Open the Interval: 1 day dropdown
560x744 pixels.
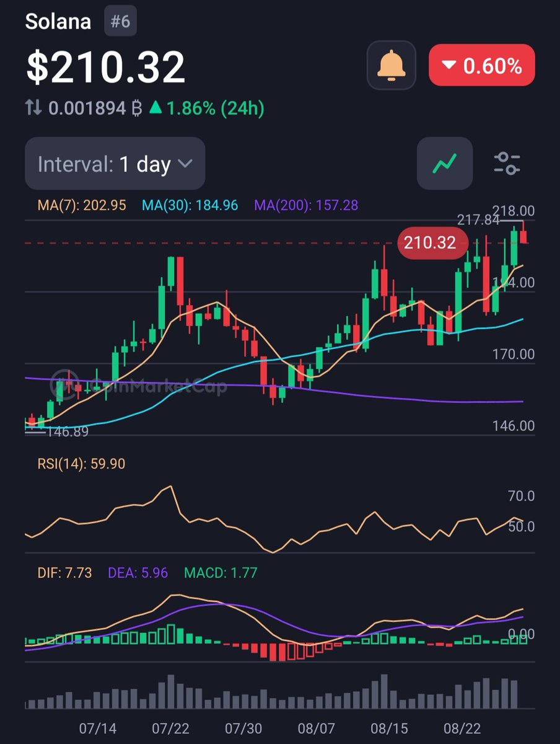pyautogui.click(x=115, y=164)
